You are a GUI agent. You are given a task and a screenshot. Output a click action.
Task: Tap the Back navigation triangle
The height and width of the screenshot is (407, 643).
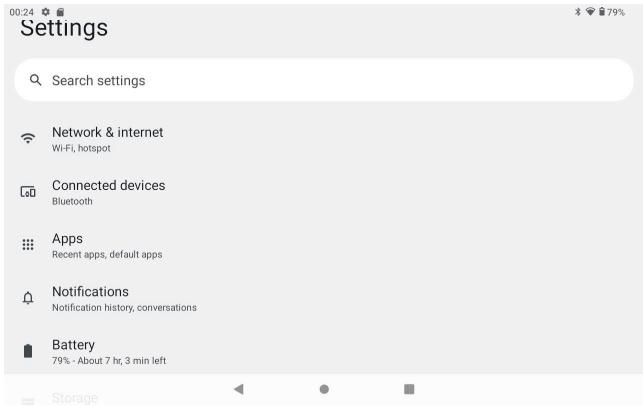point(239,389)
